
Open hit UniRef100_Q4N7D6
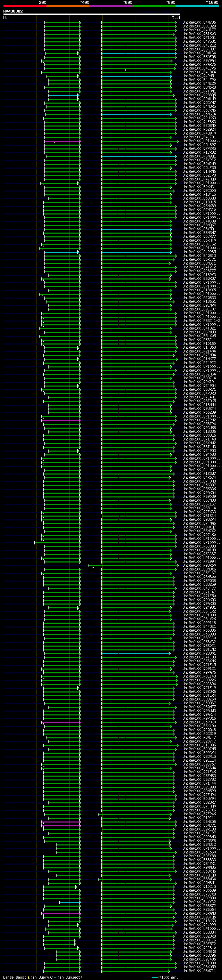[x=199, y=23]
